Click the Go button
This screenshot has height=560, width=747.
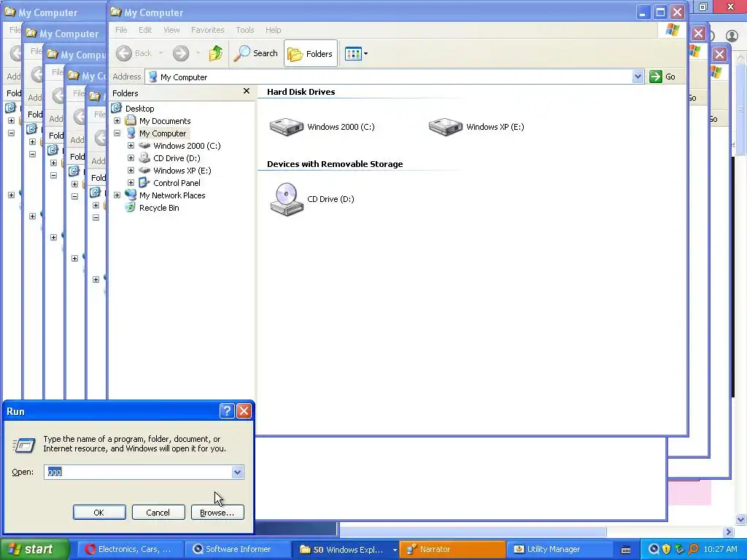click(x=662, y=77)
